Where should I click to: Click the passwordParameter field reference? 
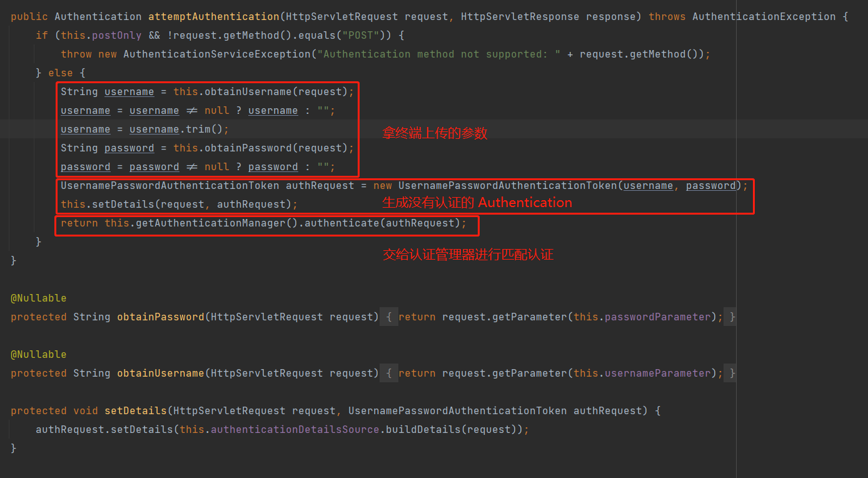pos(657,317)
